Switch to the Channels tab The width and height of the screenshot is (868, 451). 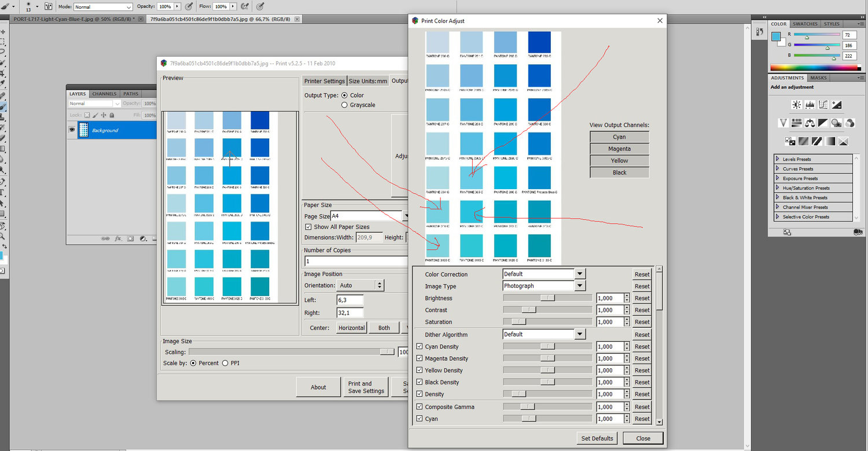[104, 94]
